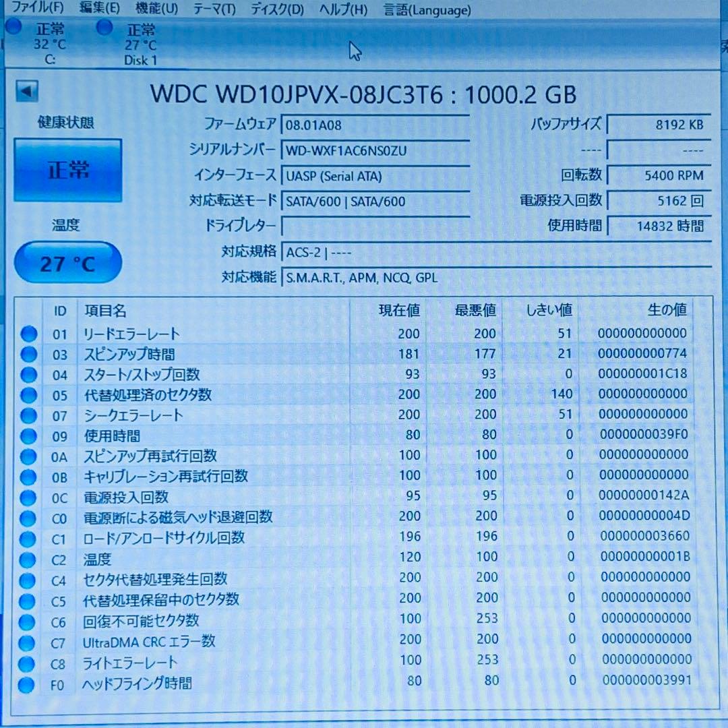Click the 27 °C temperature button

pos(68,263)
